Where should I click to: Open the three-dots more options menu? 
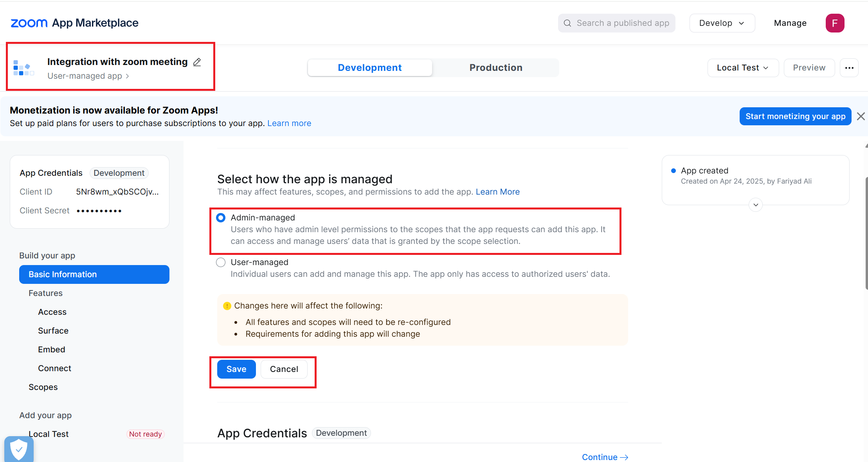click(849, 68)
